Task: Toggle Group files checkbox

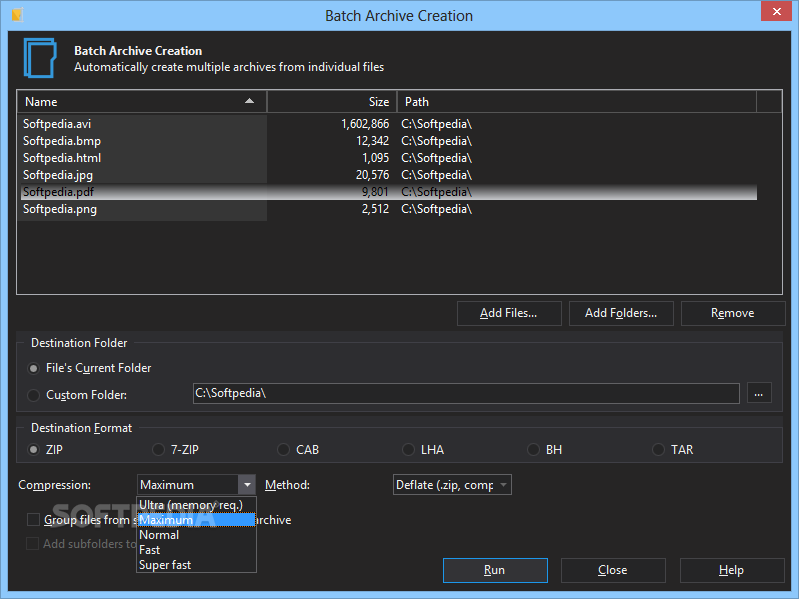Action: point(33,520)
